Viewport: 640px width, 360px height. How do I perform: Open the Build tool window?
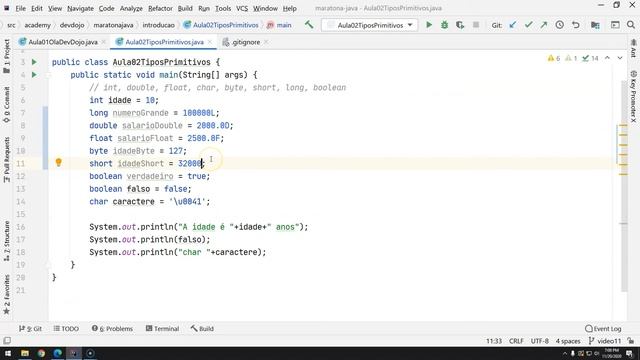coord(202,329)
